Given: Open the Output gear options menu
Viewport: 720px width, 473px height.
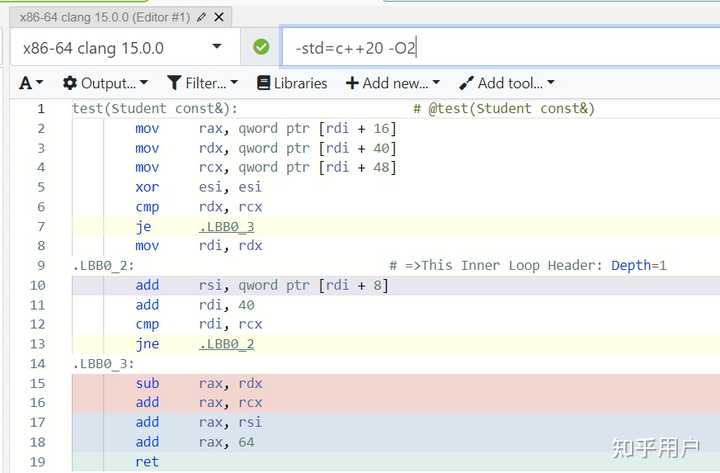Looking at the screenshot, I should [105, 83].
